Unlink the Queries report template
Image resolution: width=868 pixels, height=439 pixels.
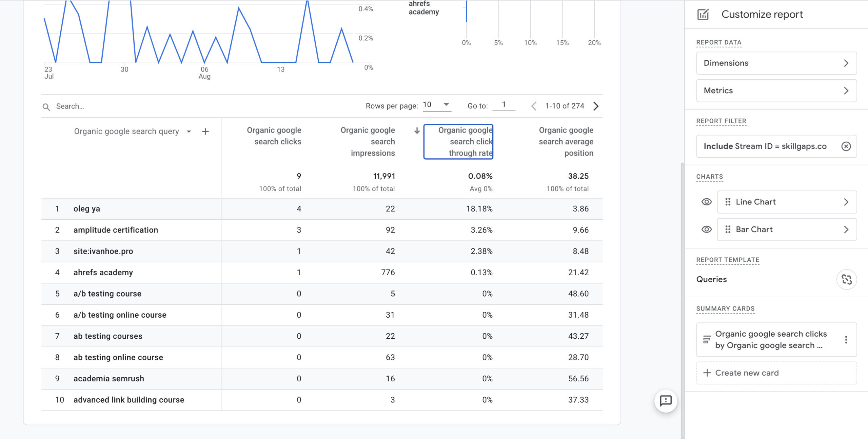tap(846, 279)
